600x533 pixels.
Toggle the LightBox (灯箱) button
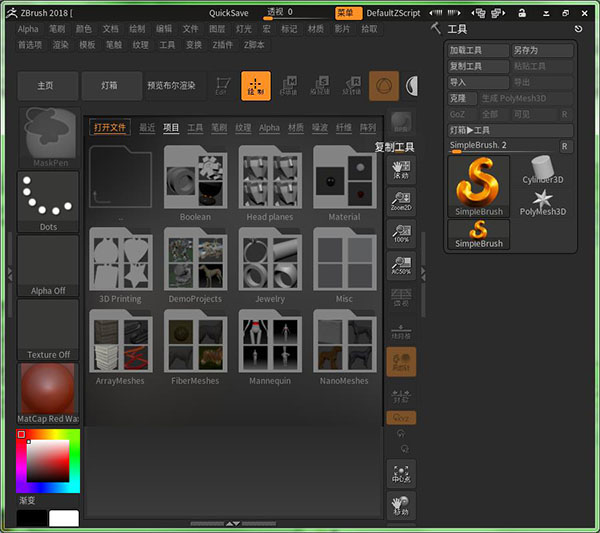tap(112, 86)
